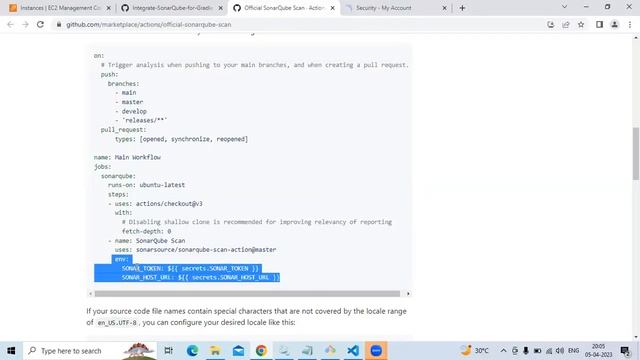Click the en_US.UTF-8 inline code
Image resolution: width=640 pixels, height=360 pixels.
[x=117, y=322]
